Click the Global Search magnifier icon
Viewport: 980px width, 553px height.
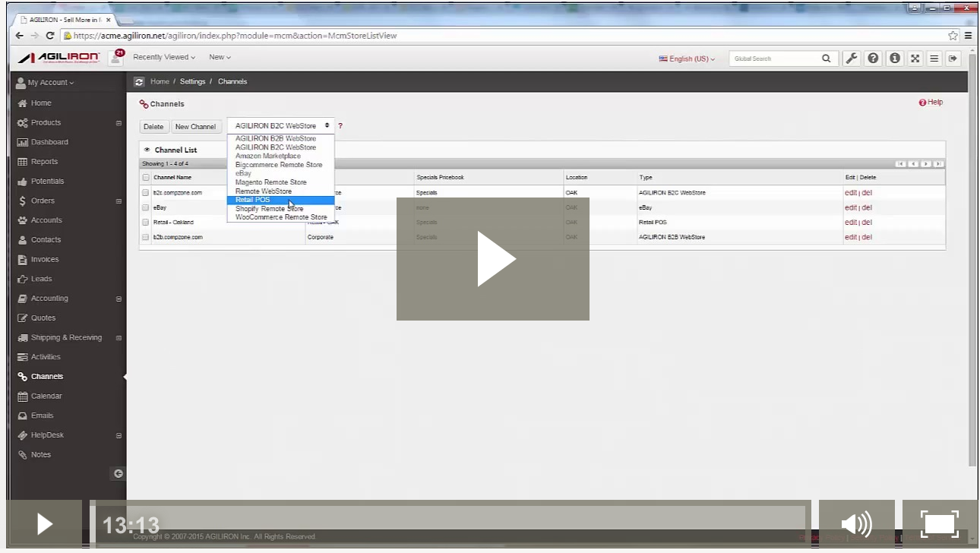[826, 58]
